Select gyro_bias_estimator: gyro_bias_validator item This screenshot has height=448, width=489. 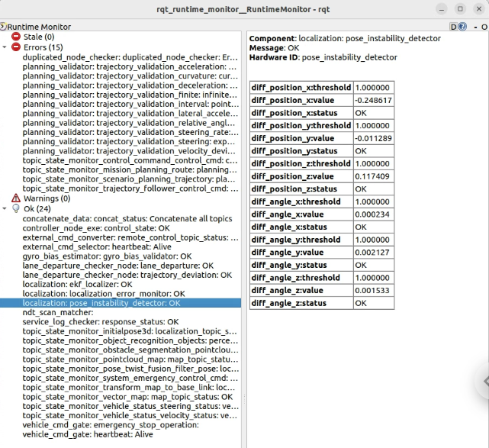pyautogui.click(x=107, y=256)
